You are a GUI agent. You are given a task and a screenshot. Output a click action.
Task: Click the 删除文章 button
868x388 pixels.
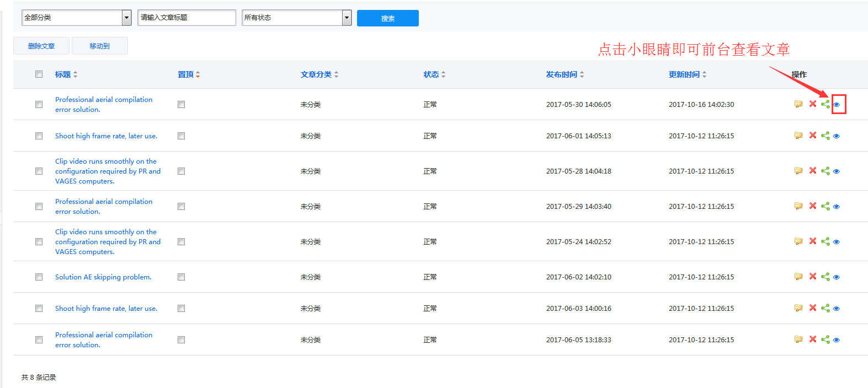pos(41,46)
